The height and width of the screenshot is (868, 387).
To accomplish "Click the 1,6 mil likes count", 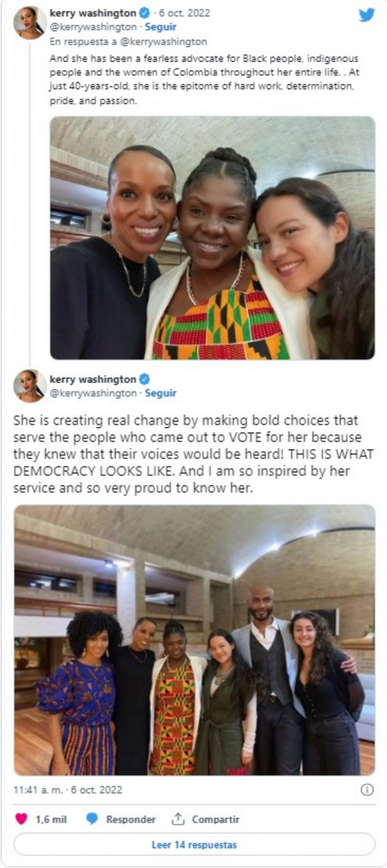I will tap(51, 820).
